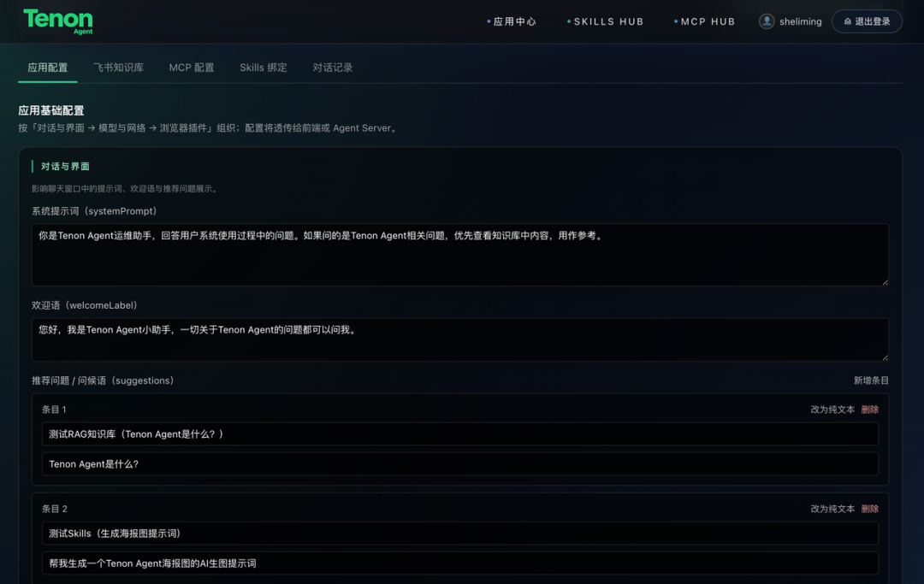Click into the welcomeLabel text area
Screen dimensions: 924x584
(460, 339)
